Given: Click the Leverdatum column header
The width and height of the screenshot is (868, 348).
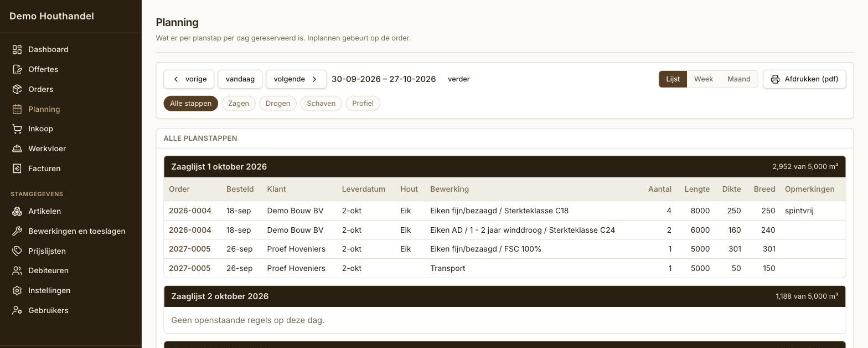Looking at the screenshot, I should click(363, 190).
